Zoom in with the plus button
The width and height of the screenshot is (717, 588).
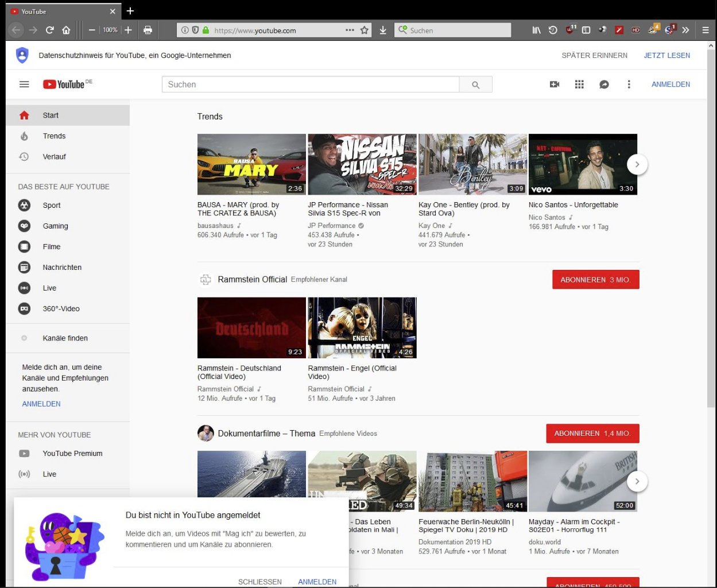(x=128, y=30)
